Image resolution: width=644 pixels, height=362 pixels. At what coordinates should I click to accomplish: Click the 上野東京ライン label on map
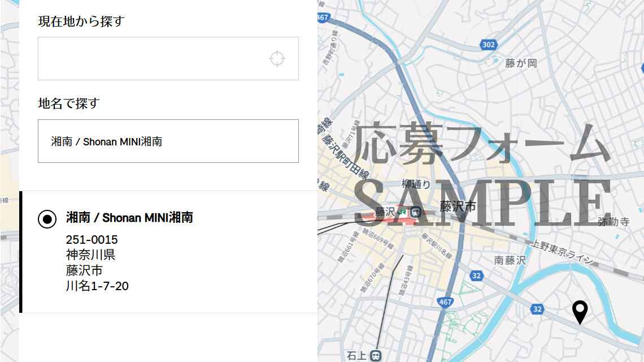tap(562, 251)
